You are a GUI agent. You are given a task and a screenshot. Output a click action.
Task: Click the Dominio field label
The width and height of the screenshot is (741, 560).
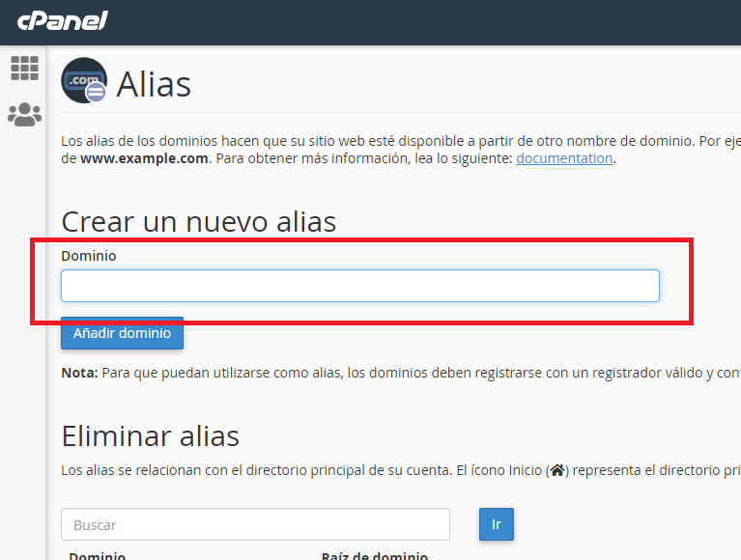click(89, 256)
